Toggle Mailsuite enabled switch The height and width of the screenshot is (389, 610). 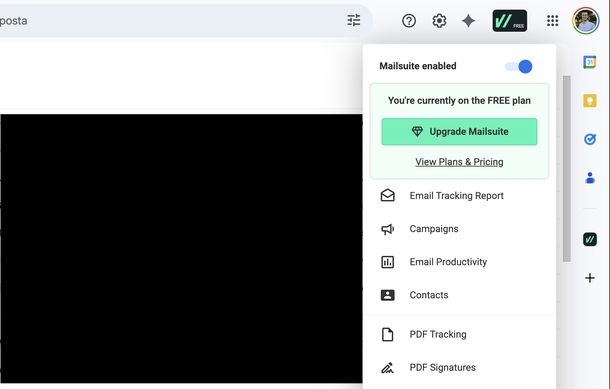click(x=519, y=67)
